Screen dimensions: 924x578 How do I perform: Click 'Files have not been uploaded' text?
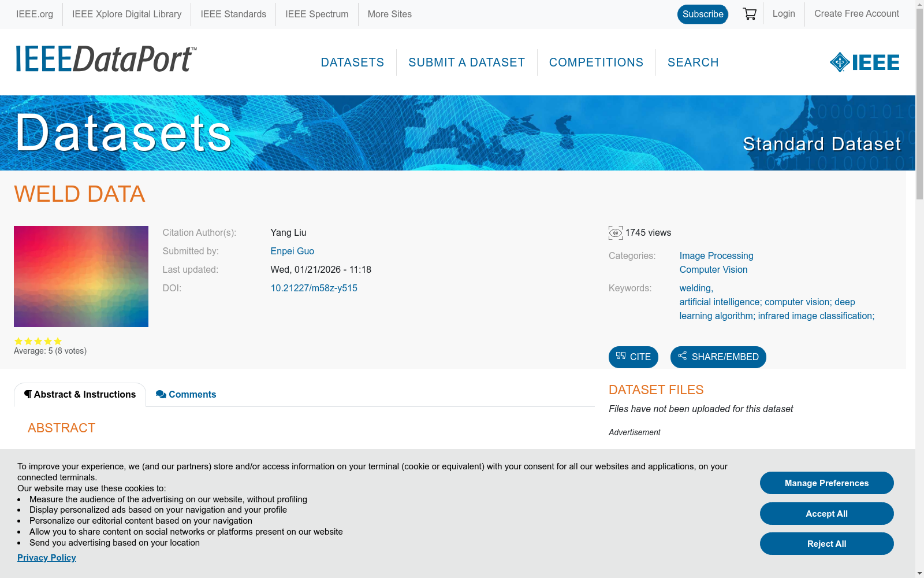[701, 409]
